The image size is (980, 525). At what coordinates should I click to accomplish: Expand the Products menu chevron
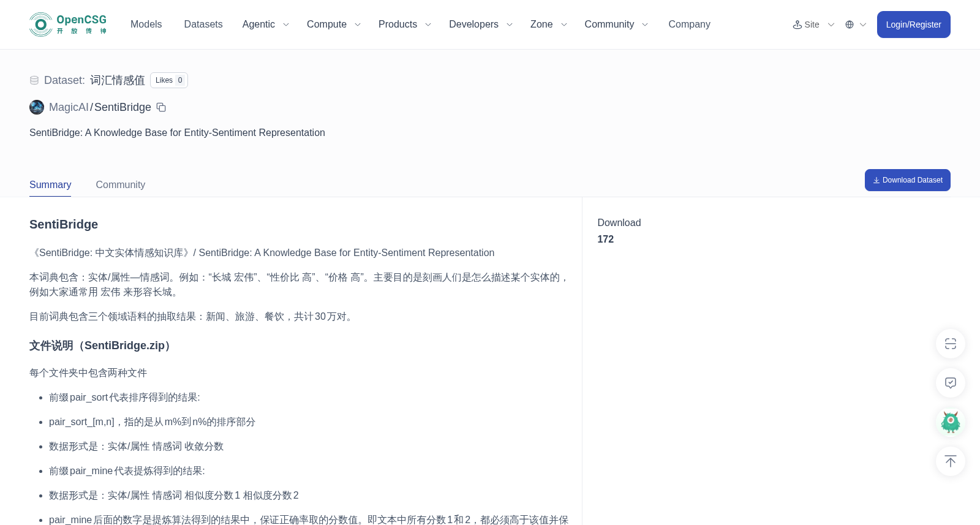(x=428, y=25)
